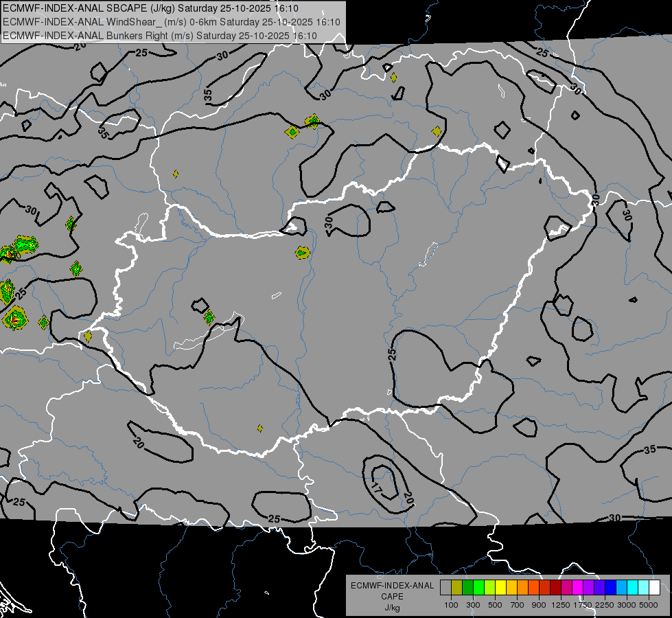Select the WindShear 0-6km title line
The image size is (672, 618).
tap(172, 22)
